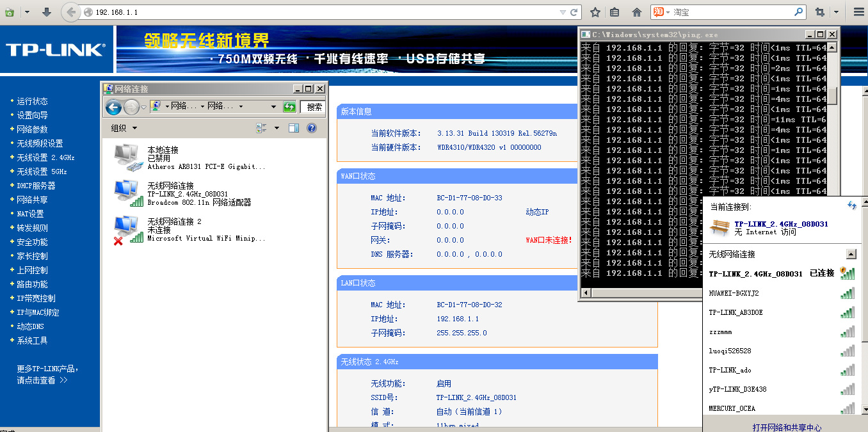Click the ping window scrollbar up arrow

832,47
